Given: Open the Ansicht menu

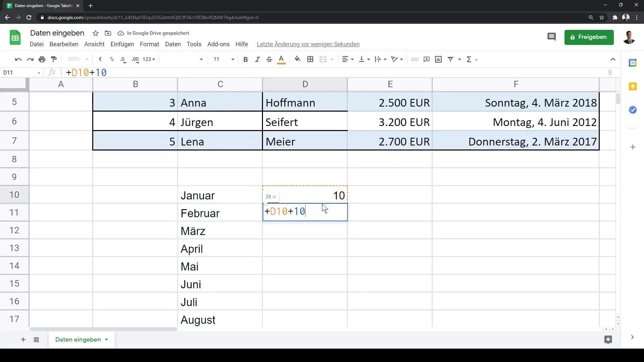Looking at the screenshot, I should click(x=94, y=44).
